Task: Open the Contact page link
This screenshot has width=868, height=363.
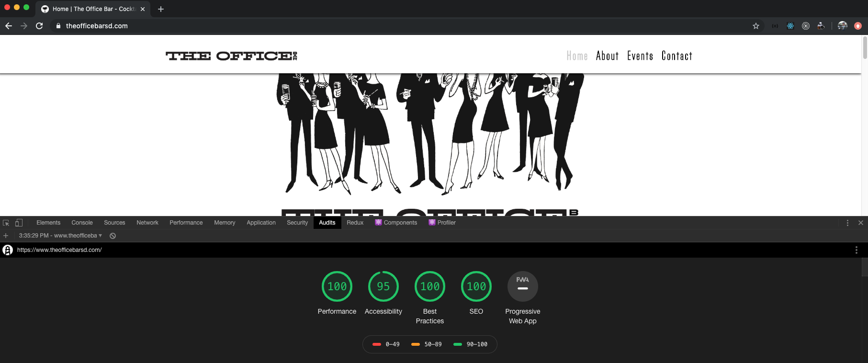Action: [x=677, y=56]
